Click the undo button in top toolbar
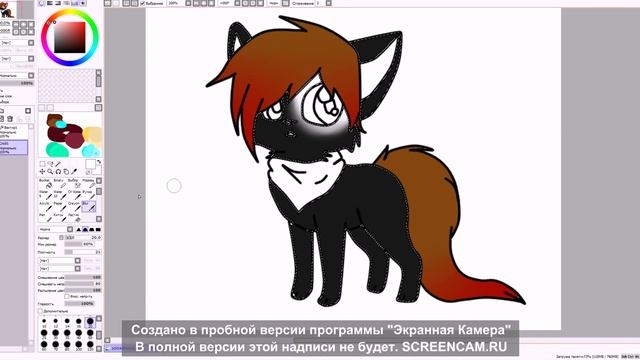 (108, 3)
